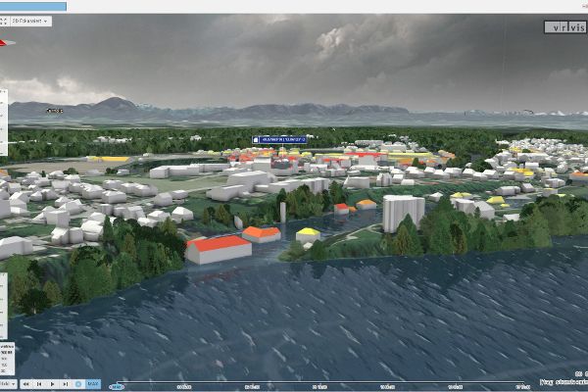Click the middle of the timeline track

point(338,385)
